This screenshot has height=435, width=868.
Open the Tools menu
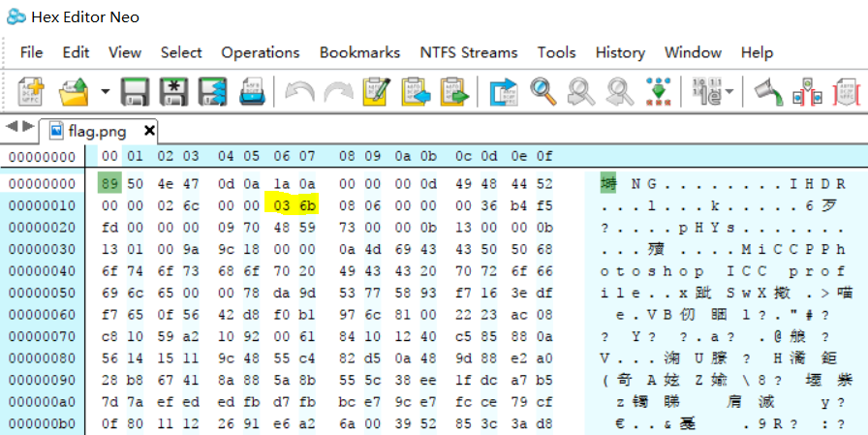tap(557, 52)
